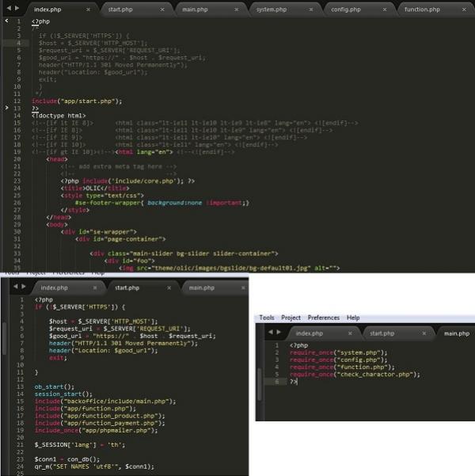Screen dimensions: 475x476
Task: Close start.php tab in bottom-right editor
Action: [x=424, y=333]
